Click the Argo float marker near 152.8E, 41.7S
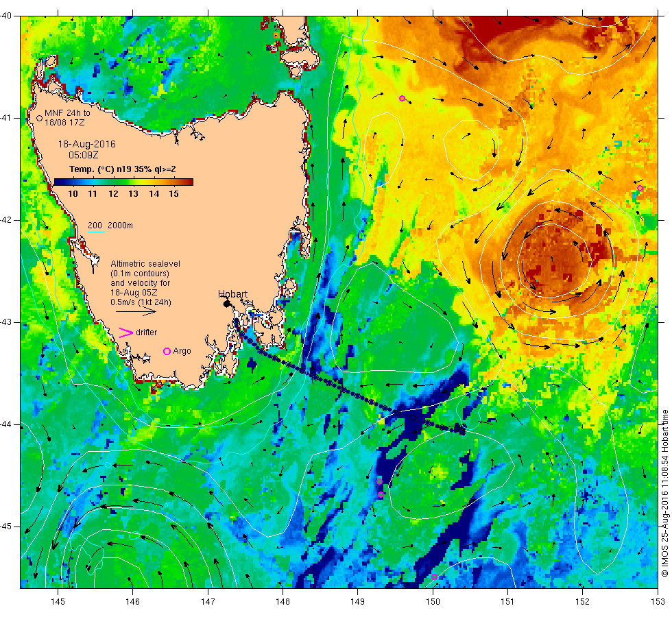 coord(640,188)
